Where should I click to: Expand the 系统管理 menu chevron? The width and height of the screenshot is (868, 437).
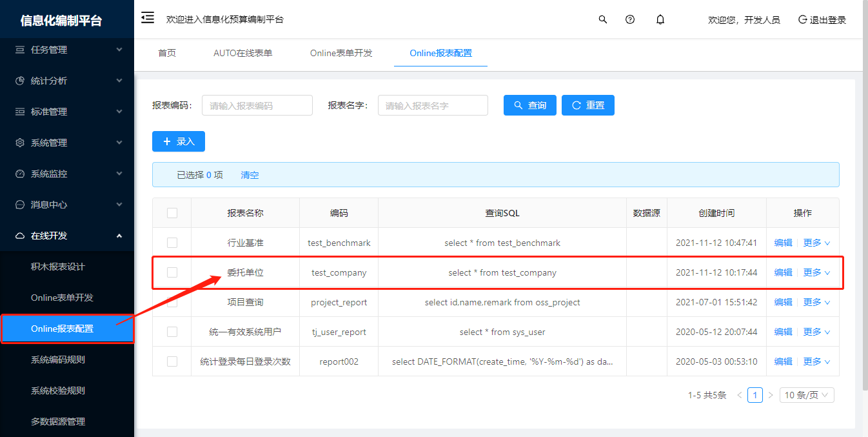[119, 143]
